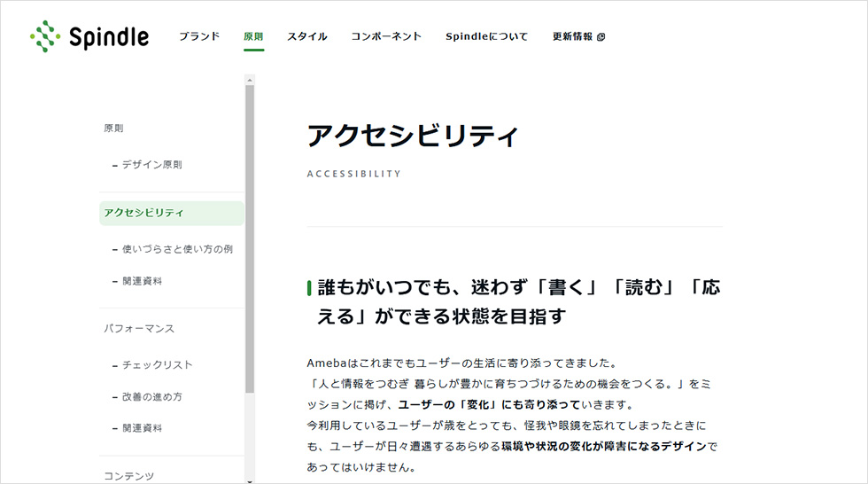The image size is (868, 484).
Task: Open Spindleについて page
Action: pyautogui.click(x=486, y=36)
